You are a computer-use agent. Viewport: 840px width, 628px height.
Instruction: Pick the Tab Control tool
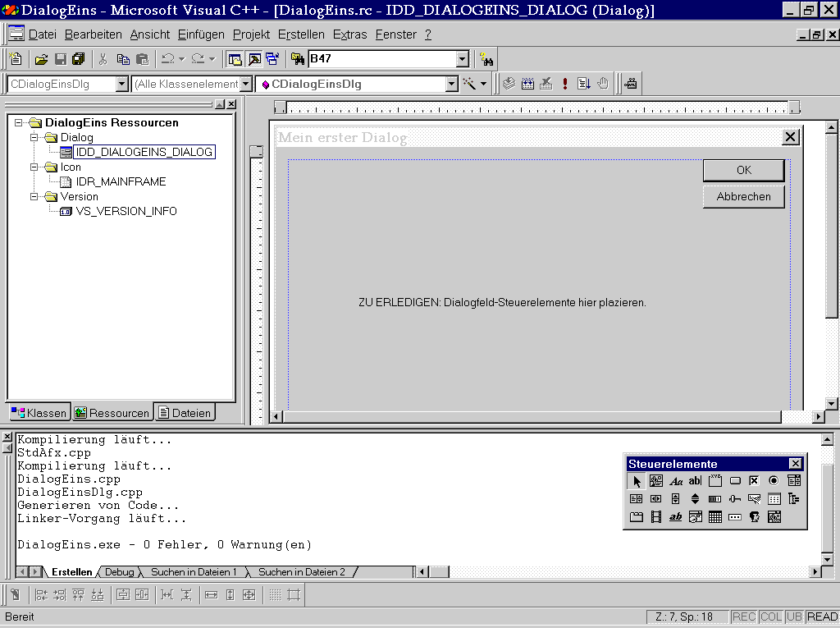637,517
